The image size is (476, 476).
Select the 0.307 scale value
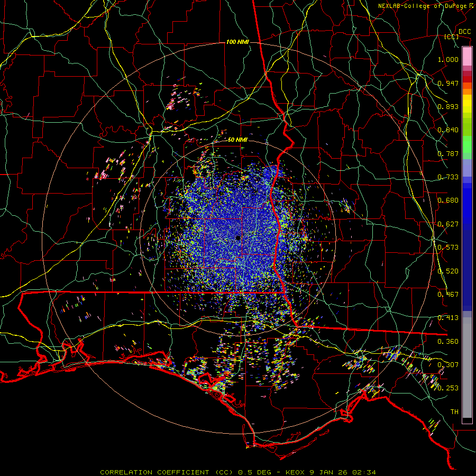(448, 365)
